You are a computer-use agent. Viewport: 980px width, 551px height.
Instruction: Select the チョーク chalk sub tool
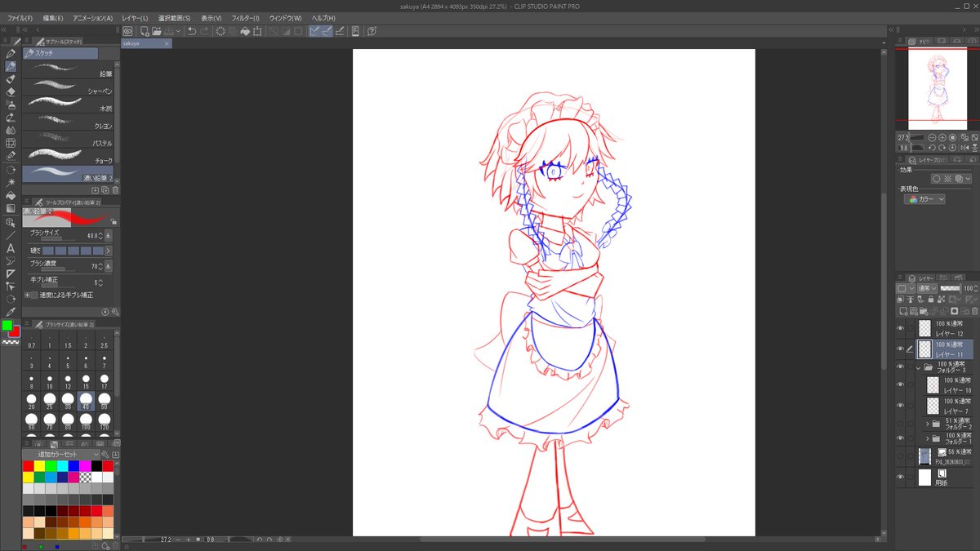pyautogui.click(x=69, y=157)
